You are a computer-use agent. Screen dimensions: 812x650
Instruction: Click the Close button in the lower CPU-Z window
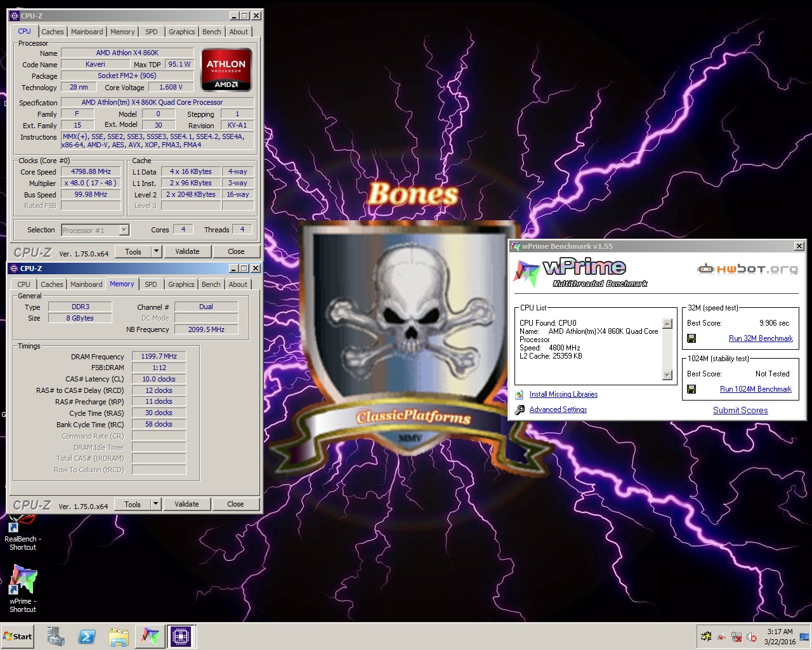pos(235,504)
